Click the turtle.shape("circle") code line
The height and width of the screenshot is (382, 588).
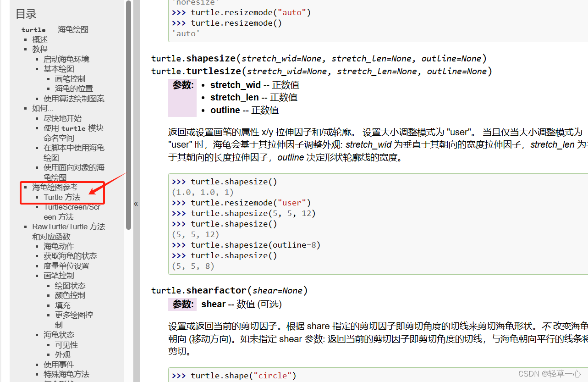[x=234, y=376]
